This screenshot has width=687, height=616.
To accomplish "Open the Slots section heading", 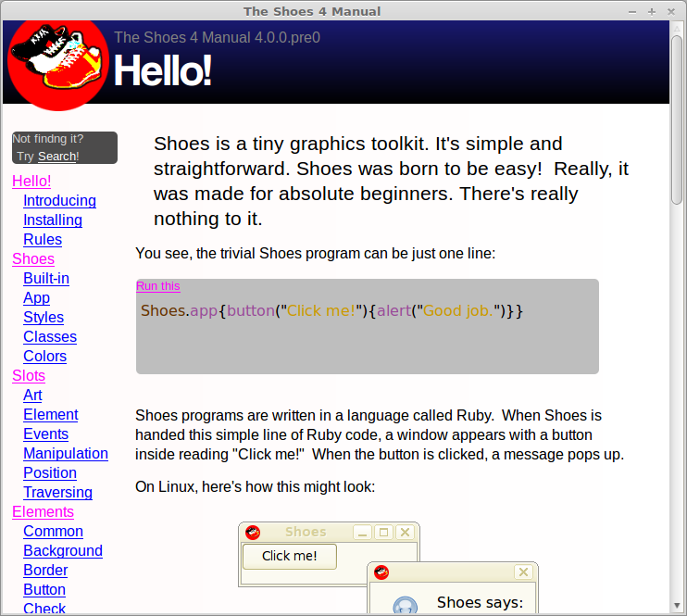I will coord(29,376).
